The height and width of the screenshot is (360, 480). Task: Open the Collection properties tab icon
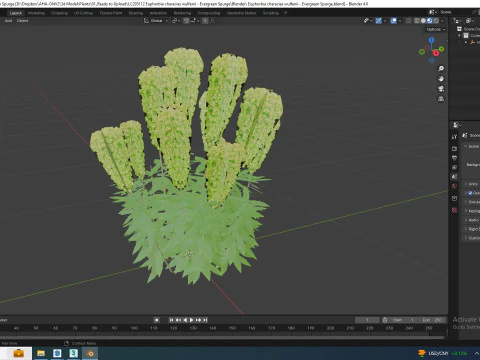pyautogui.click(x=454, y=198)
